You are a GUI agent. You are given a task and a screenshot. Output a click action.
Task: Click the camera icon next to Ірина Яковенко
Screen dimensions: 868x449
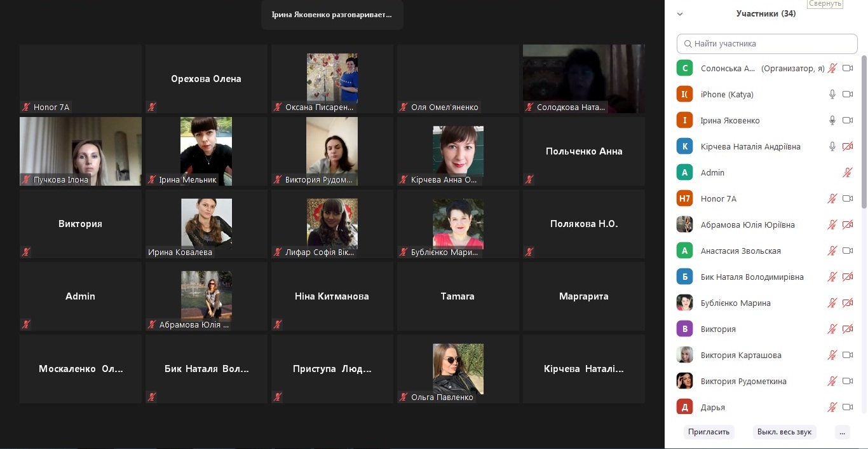(847, 120)
